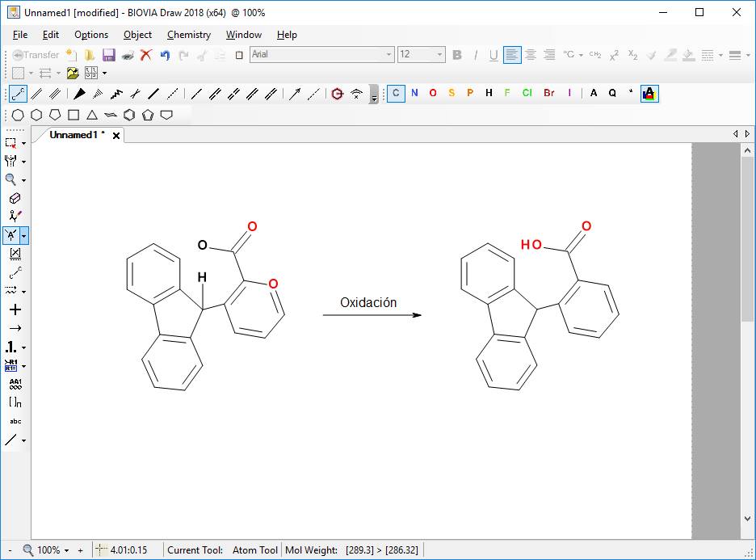Open the 100% zoom level dropdown
The height and width of the screenshot is (560, 756).
(66, 550)
